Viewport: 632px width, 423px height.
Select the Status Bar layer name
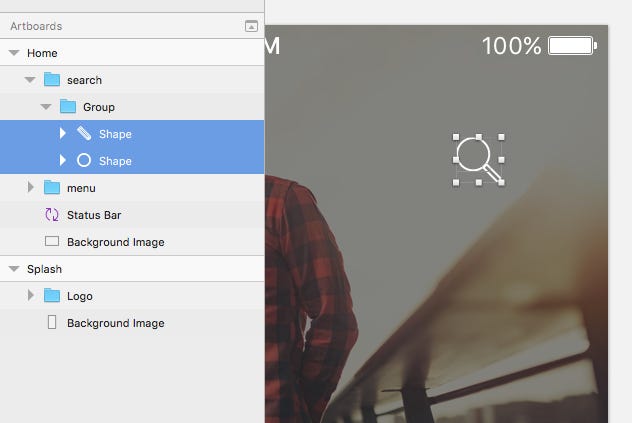pos(94,215)
